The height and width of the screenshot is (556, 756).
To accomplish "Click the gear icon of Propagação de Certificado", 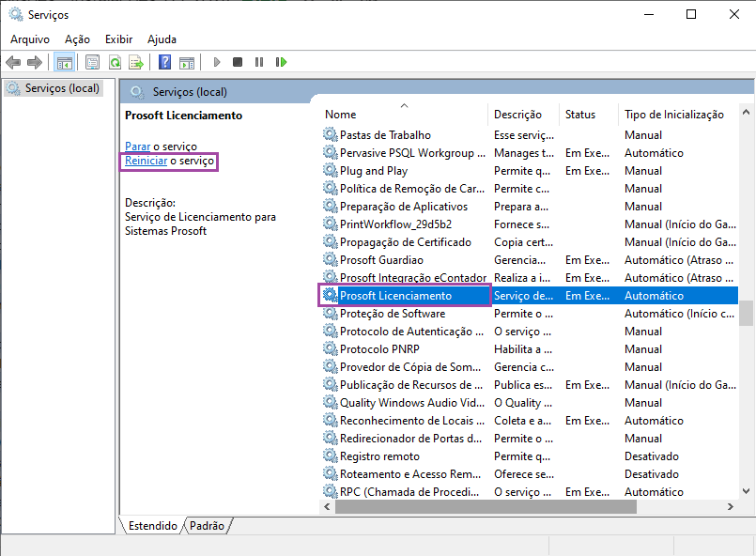I will click(331, 242).
